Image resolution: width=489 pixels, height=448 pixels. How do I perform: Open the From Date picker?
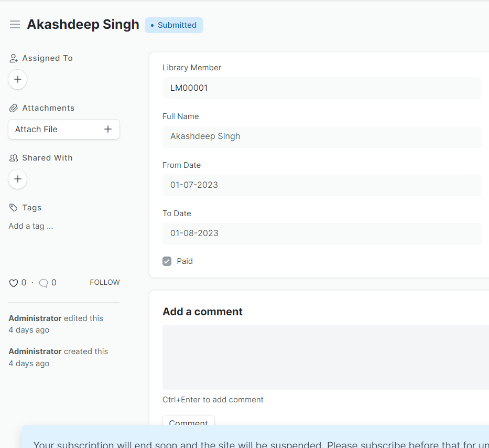[x=322, y=185]
